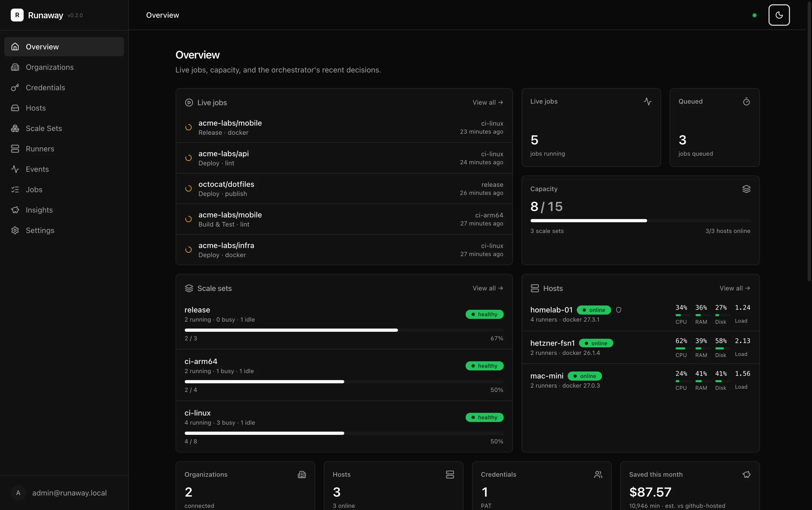The width and height of the screenshot is (812, 510).
Task: Click Capacity 8/15 progress bar
Action: [x=640, y=221]
